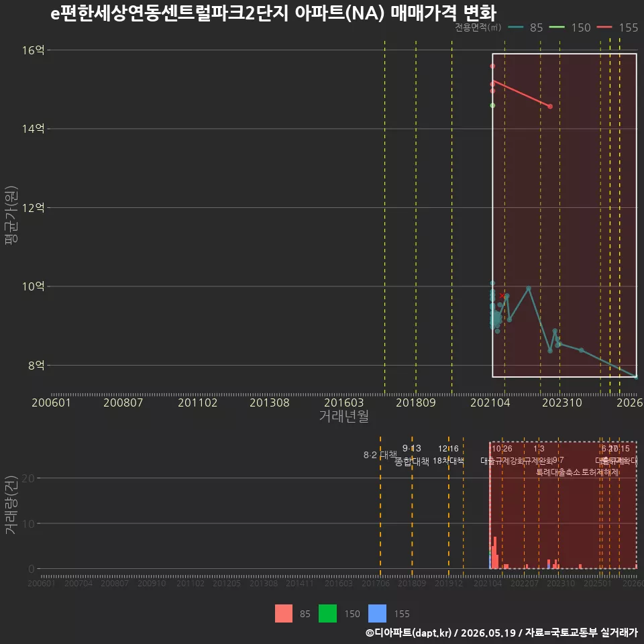Click 201603 on the price chart axis
Viewport: 644px width, 644px height.
343,402
